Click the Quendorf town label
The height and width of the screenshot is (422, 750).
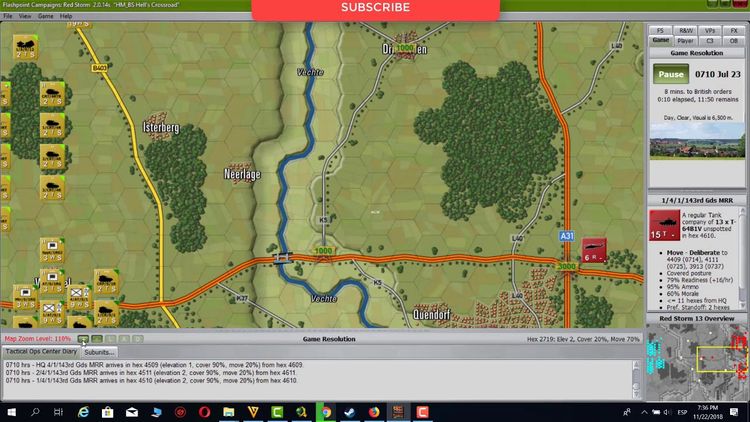coord(431,315)
